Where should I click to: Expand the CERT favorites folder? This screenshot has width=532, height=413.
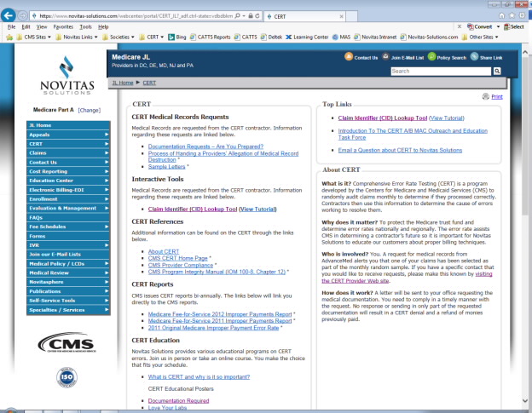(x=151, y=37)
